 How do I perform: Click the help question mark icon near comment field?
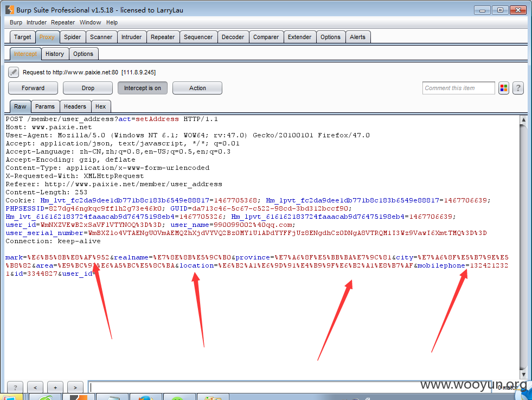[518, 88]
